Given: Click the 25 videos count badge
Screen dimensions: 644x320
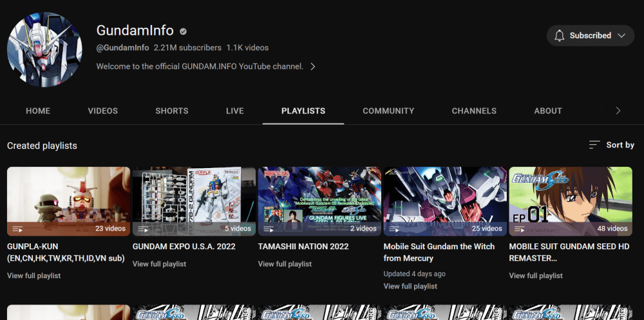Looking at the screenshot, I should tap(487, 229).
